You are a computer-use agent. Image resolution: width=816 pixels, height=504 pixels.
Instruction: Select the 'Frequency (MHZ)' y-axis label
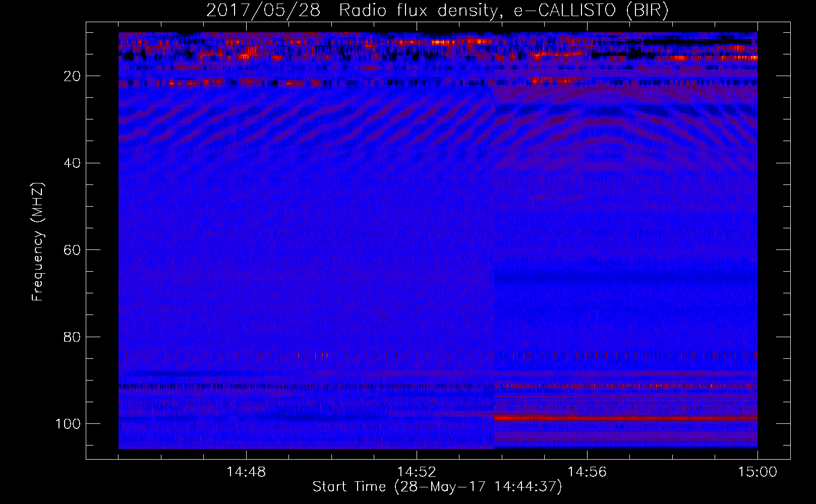38,242
